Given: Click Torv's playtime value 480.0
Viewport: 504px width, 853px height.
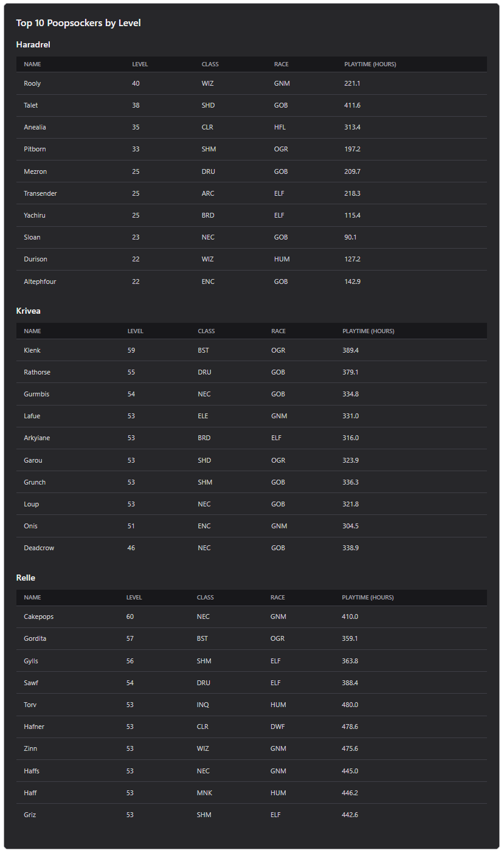Looking at the screenshot, I should (x=350, y=705).
